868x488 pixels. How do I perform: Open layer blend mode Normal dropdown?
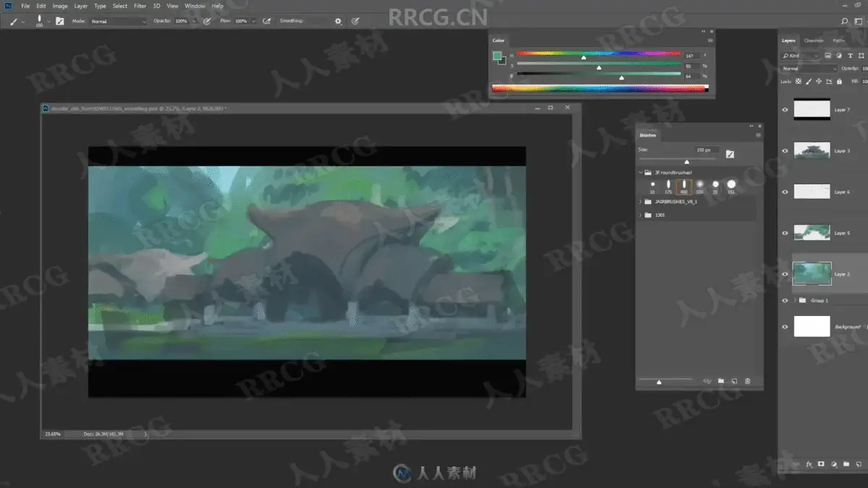coord(809,69)
